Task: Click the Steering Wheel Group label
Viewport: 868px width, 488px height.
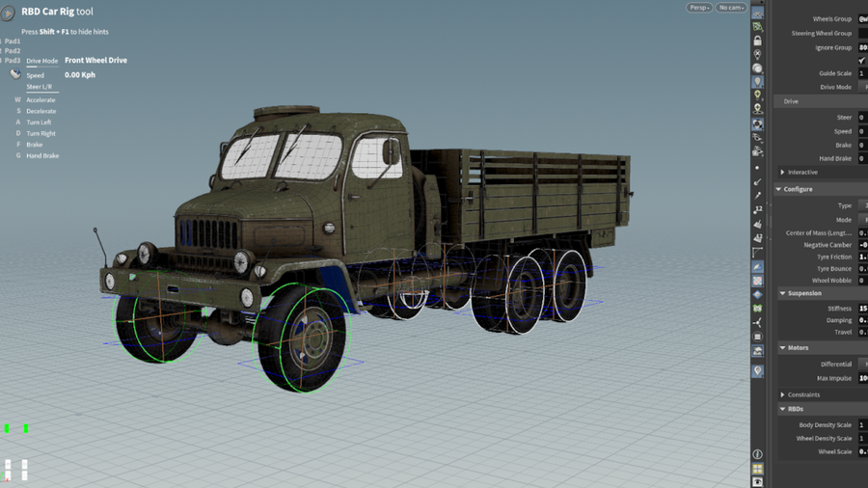Action: 822,33
